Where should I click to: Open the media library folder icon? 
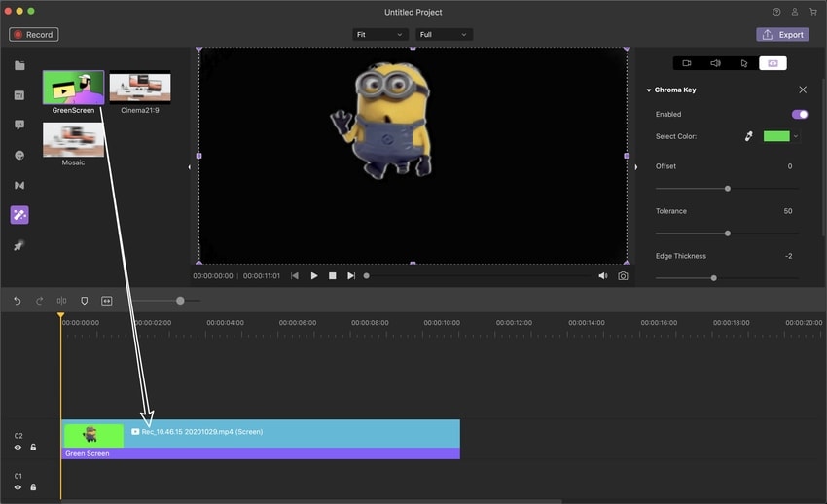[19, 65]
